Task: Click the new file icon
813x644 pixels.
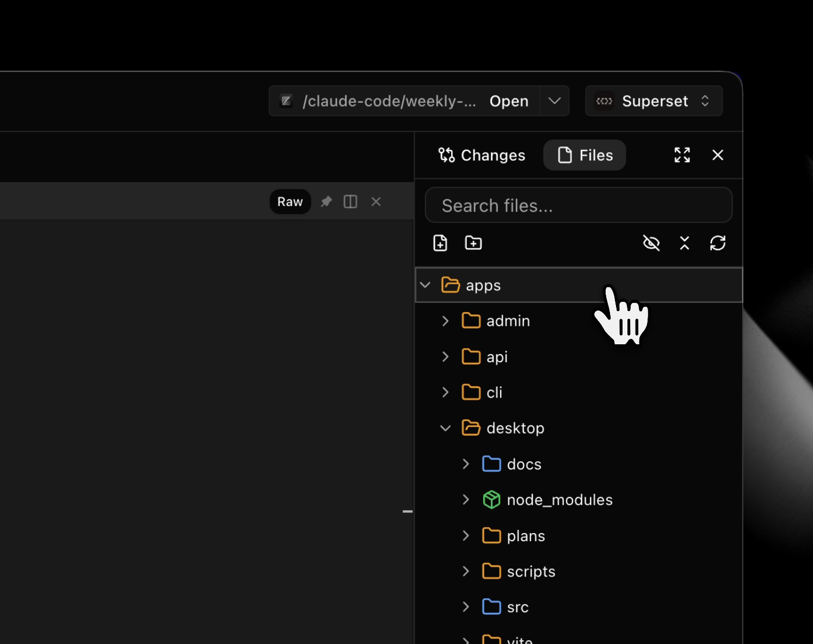Action: click(x=440, y=243)
